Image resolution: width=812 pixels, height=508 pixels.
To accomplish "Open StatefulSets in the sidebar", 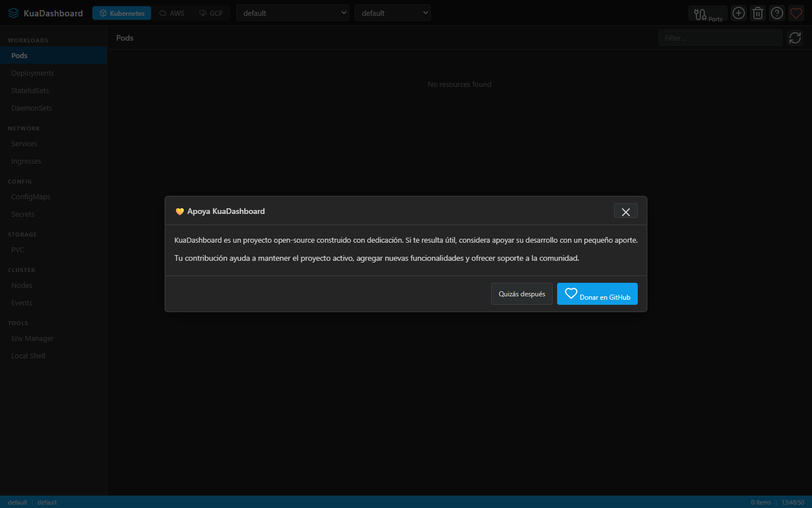I will pos(54,90).
